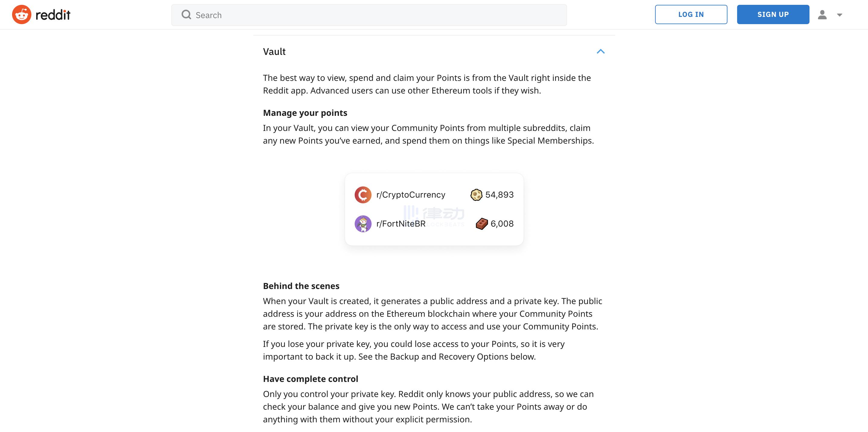Click the "Behind the scenes" heading
This screenshot has height=432, width=868.
(301, 286)
